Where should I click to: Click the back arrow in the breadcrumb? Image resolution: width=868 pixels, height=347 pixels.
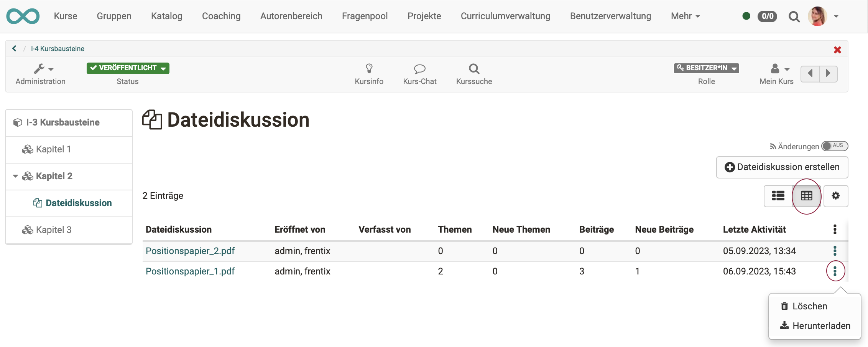pos(14,48)
